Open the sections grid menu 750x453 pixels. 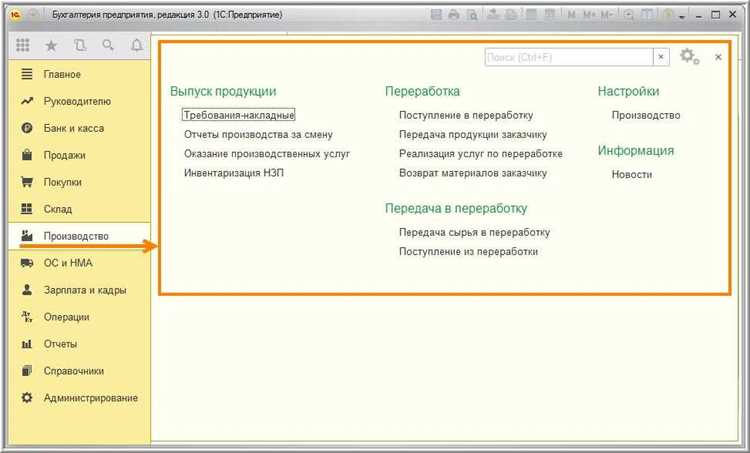(22, 45)
